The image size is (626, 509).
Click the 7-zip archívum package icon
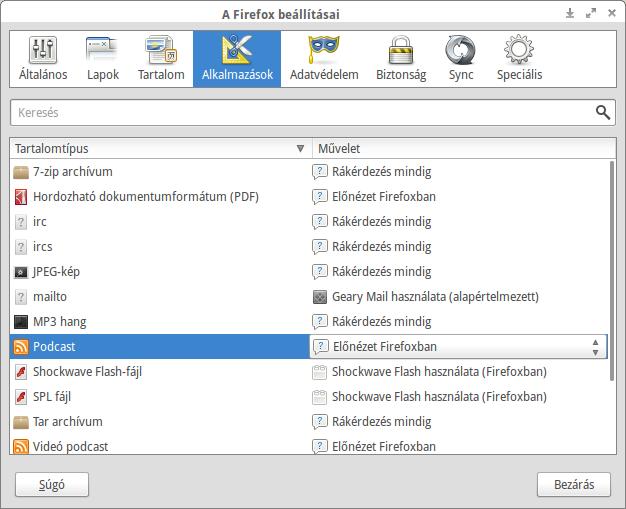click(x=21, y=172)
